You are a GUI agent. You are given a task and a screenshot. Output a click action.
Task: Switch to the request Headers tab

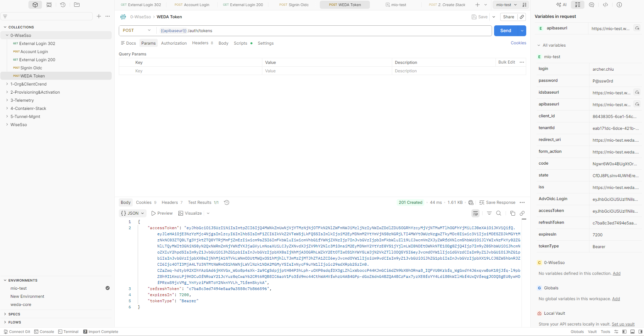202,43
